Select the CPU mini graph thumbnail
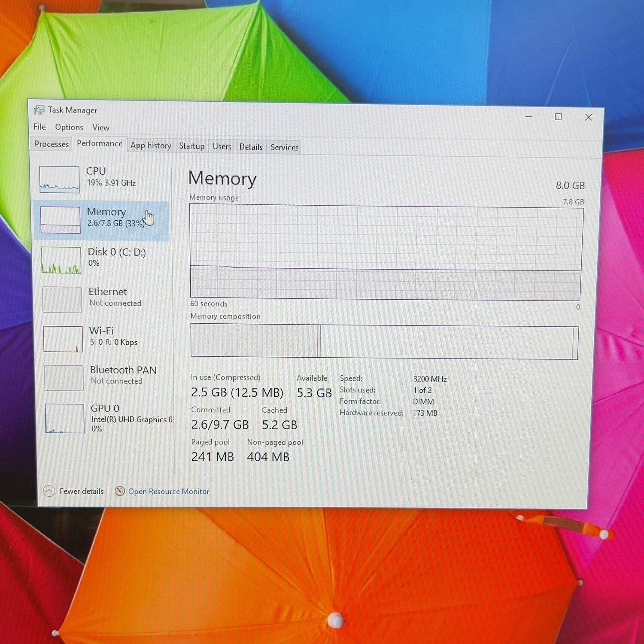The height and width of the screenshot is (644, 644). coord(59,179)
